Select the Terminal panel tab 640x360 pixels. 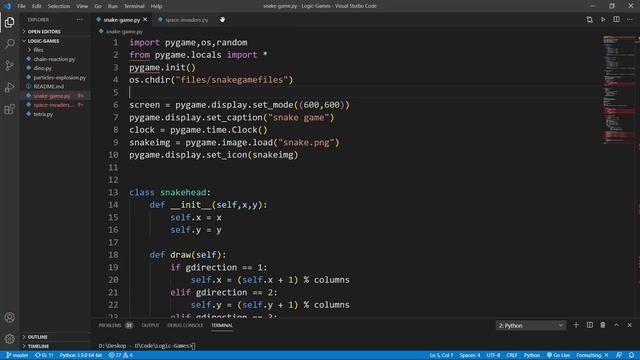[x=222, y=325]
